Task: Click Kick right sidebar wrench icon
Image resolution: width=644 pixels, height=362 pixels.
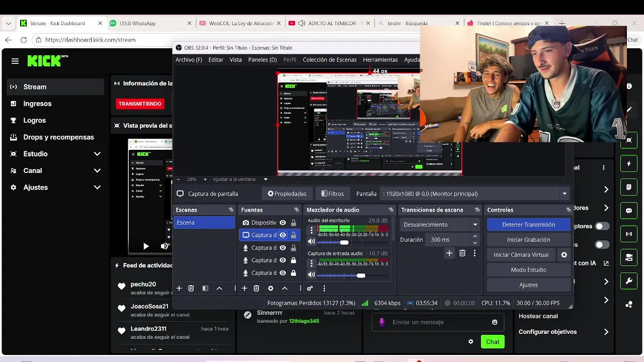Action: pos(629,281)
